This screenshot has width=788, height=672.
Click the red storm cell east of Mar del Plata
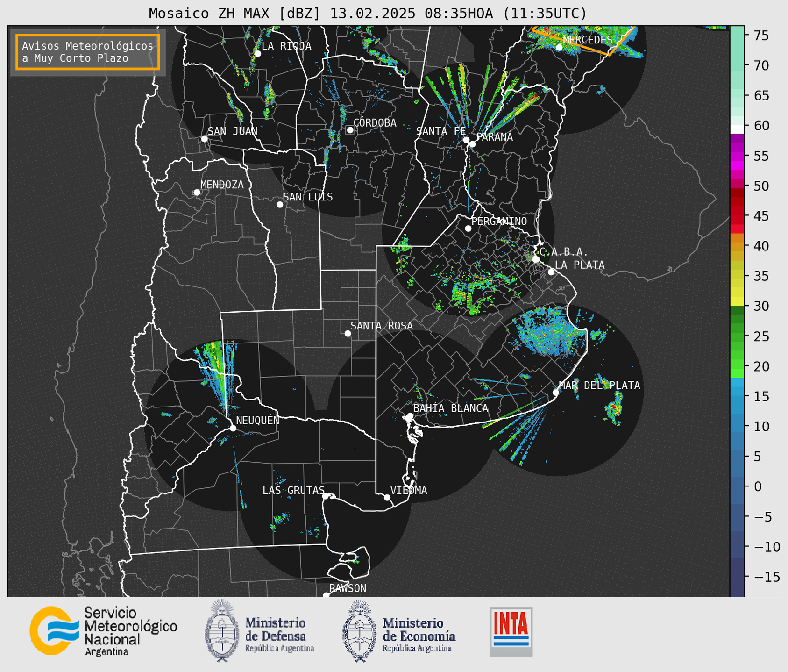click(x=614, y=409)
